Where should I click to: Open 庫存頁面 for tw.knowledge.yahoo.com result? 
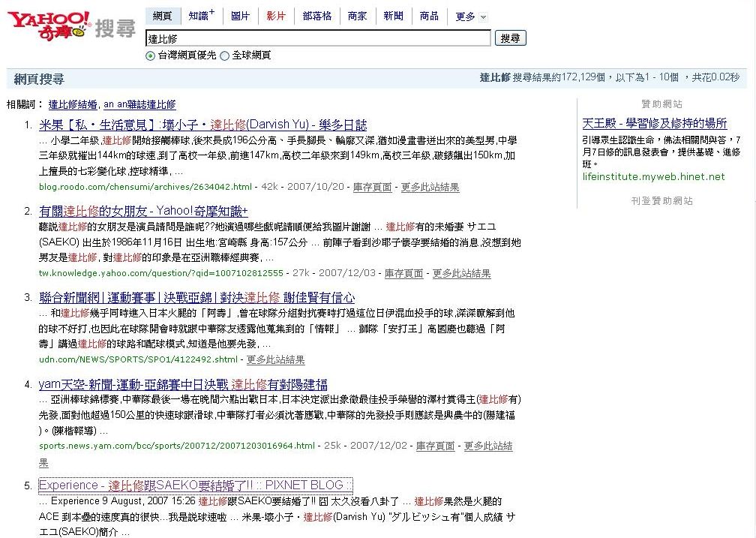403,274
